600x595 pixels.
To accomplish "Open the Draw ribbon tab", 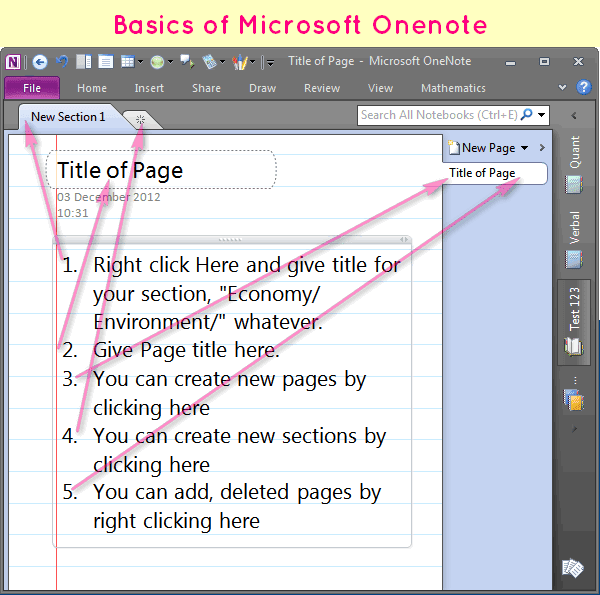I will point(262,88).
